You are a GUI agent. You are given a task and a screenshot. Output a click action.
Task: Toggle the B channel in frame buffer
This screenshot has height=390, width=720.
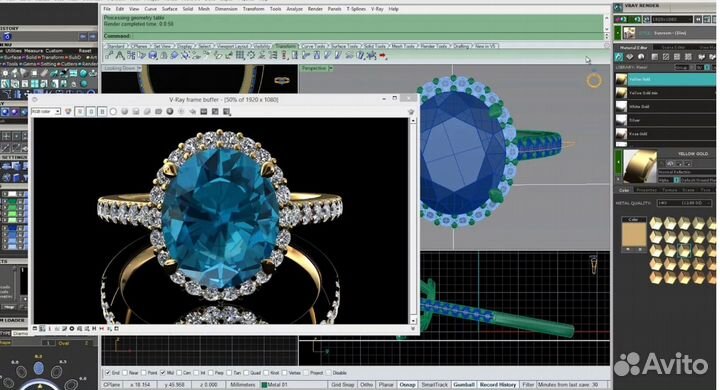(x=102, y=112)
